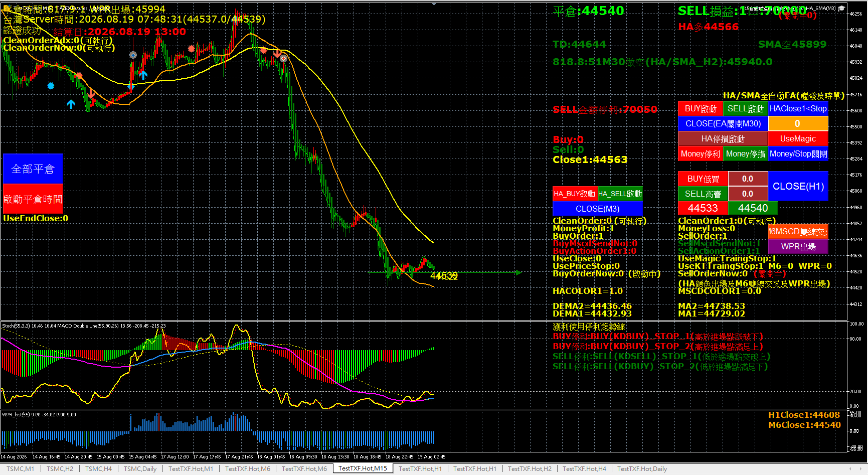Toggle the M6MSCD雙線交叉 orange button
Image resolution: width=868 pixels, height=475 pixels.
coord(798,232)
